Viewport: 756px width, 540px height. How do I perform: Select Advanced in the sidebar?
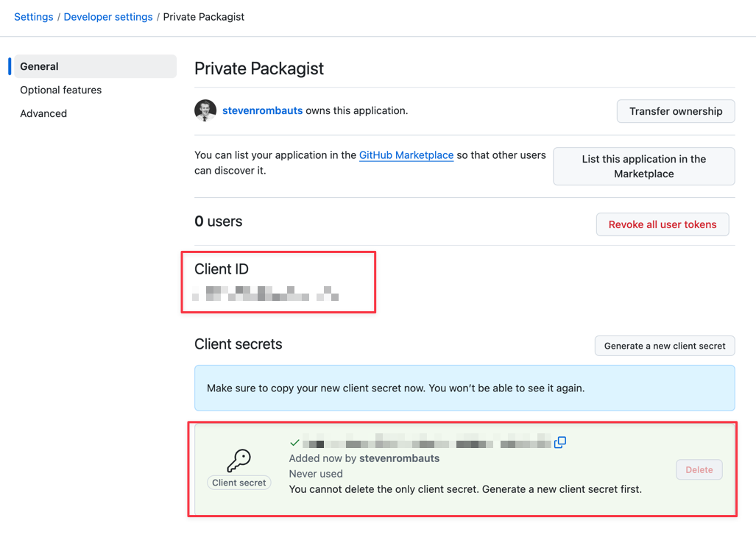pos(43,113)
